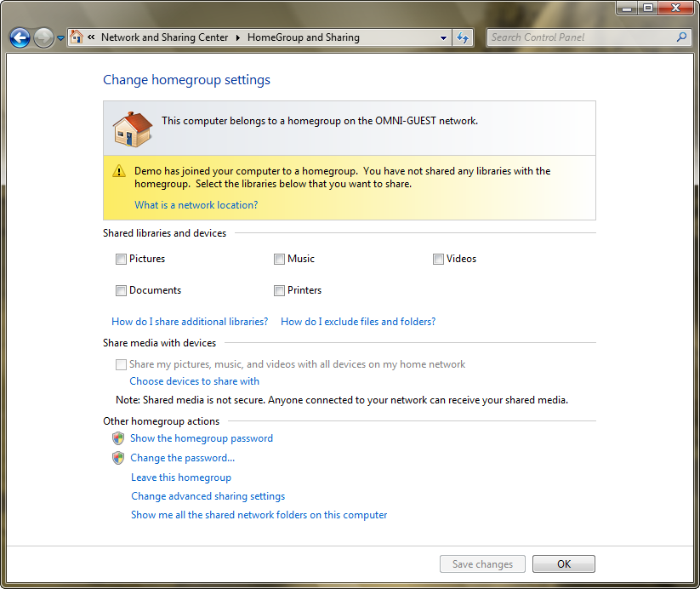Click Change the password link
700x589 pixels.
(x=182, y=458)
